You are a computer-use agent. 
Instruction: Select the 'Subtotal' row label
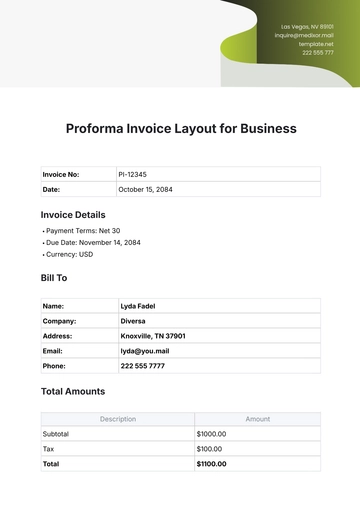point(56,434)
